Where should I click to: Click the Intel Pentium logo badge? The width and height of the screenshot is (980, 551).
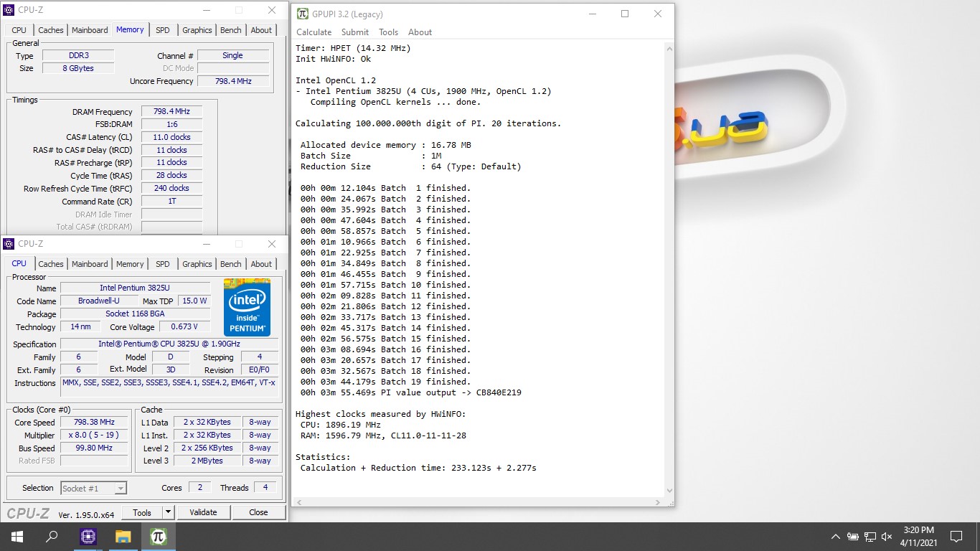[x=247, y=307]
